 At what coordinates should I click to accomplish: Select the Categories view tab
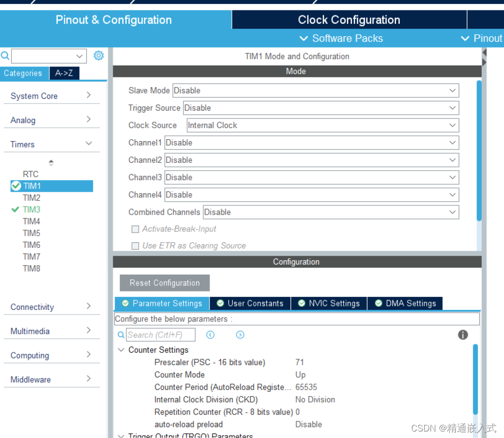click(23, 73)
